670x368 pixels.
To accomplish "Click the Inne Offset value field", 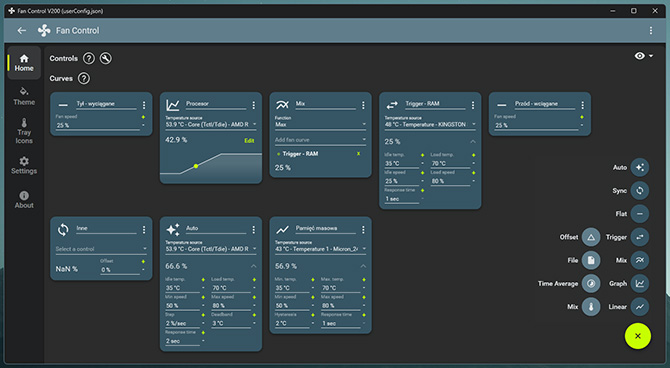I will point(120,270).
